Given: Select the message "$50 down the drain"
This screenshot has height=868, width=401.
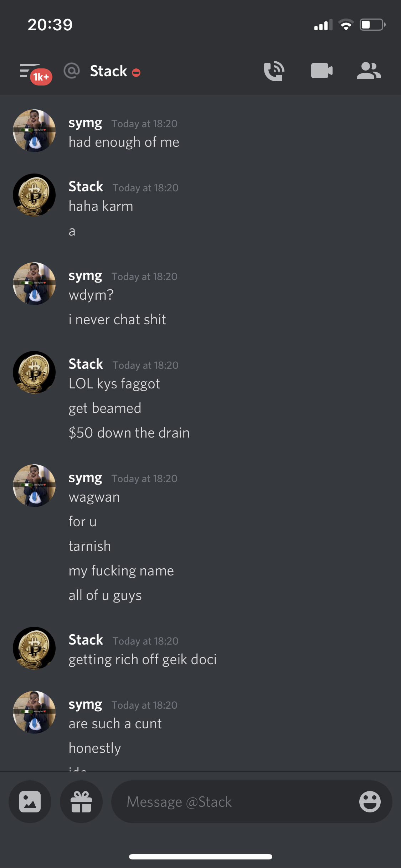Looking at the screenshot, I should coord(129,433).
